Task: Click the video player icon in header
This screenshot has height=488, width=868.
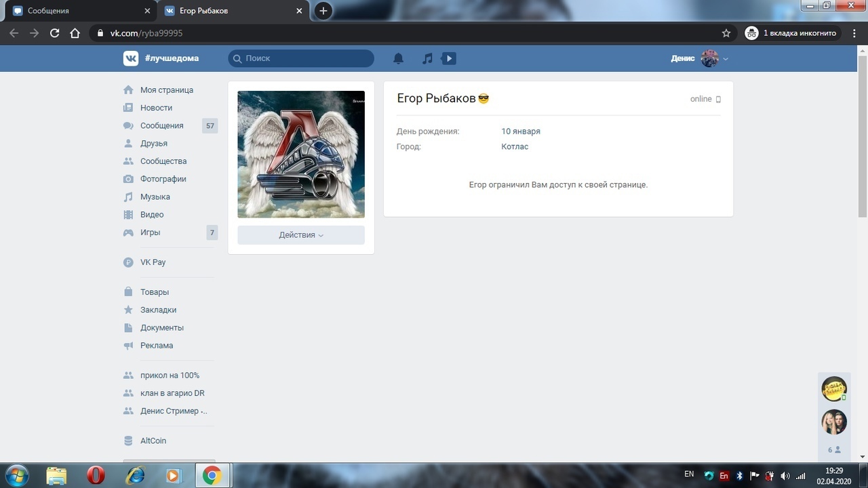Action: pos(448,59)
